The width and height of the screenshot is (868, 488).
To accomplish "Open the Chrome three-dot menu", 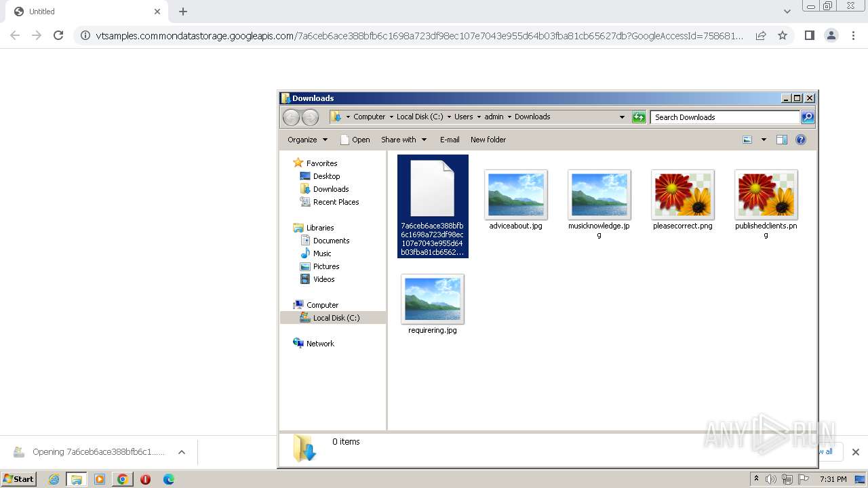I will (x=854, y=35).
